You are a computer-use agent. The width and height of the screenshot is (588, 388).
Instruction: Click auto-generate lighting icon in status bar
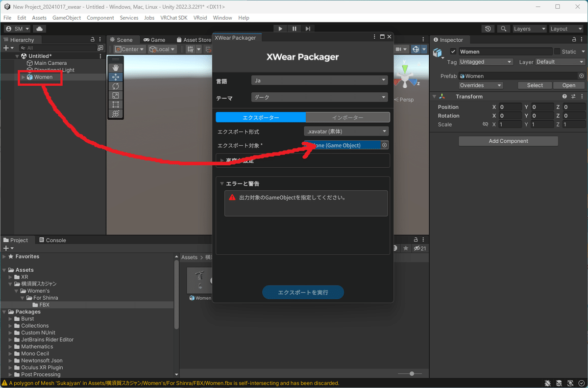tap(571, 383)
